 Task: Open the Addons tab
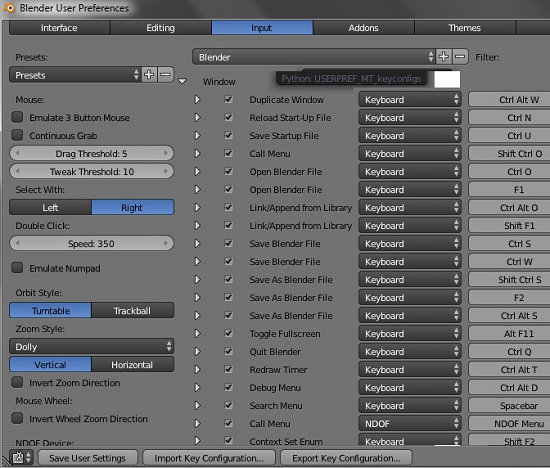pyautogui.click(x=363, y=28)
